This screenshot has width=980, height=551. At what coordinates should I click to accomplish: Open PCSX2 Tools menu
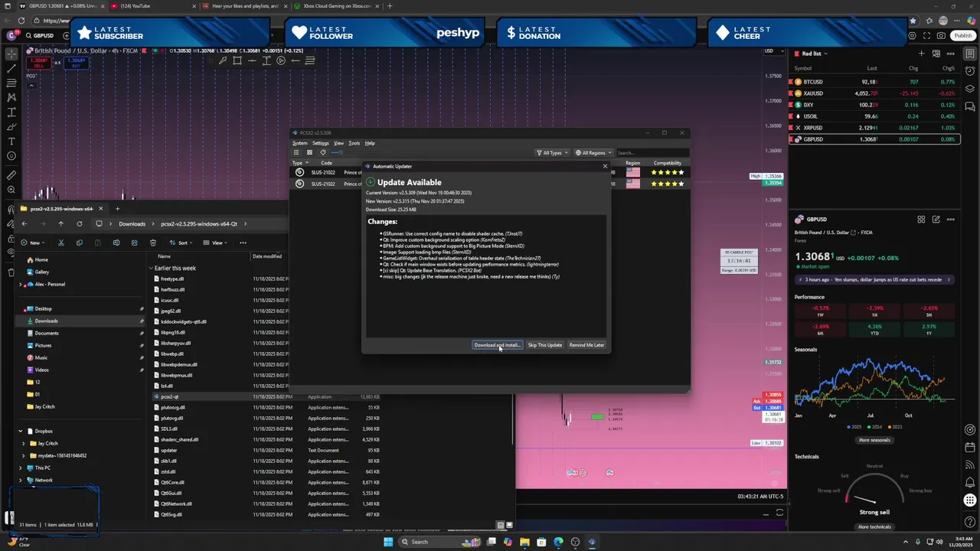point(354,143)
